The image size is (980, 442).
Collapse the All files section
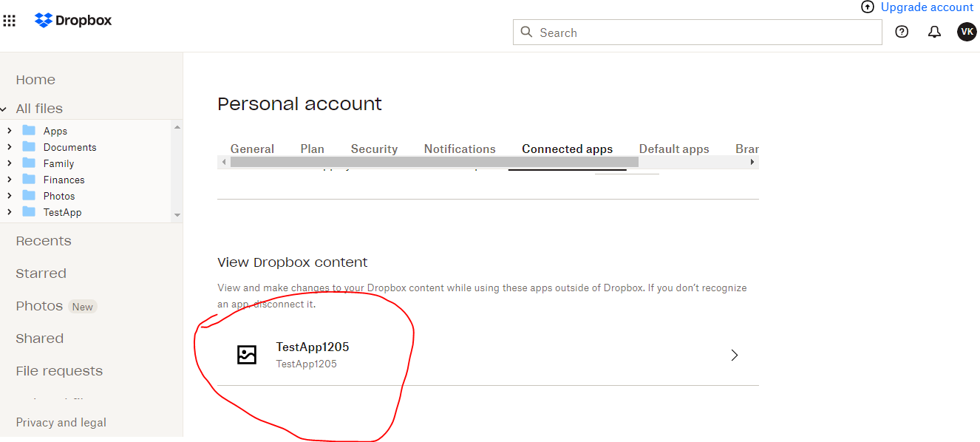tap(4, 109)
